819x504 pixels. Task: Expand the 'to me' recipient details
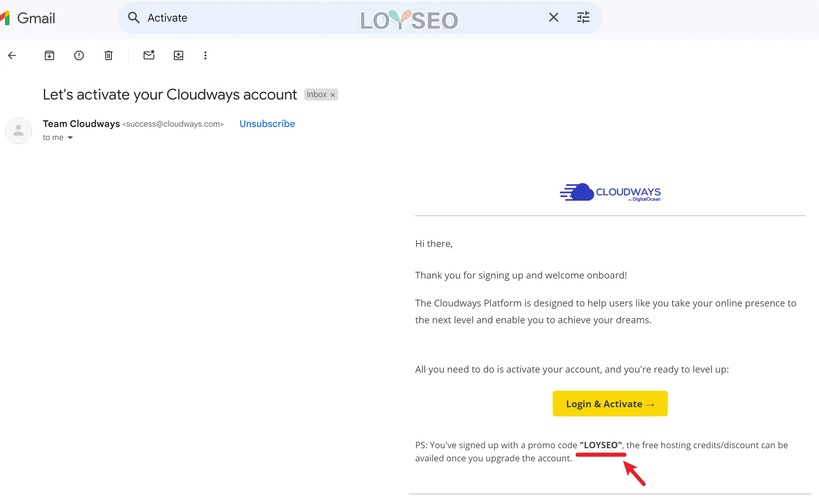pyautogui.click(x=70, y=138)
